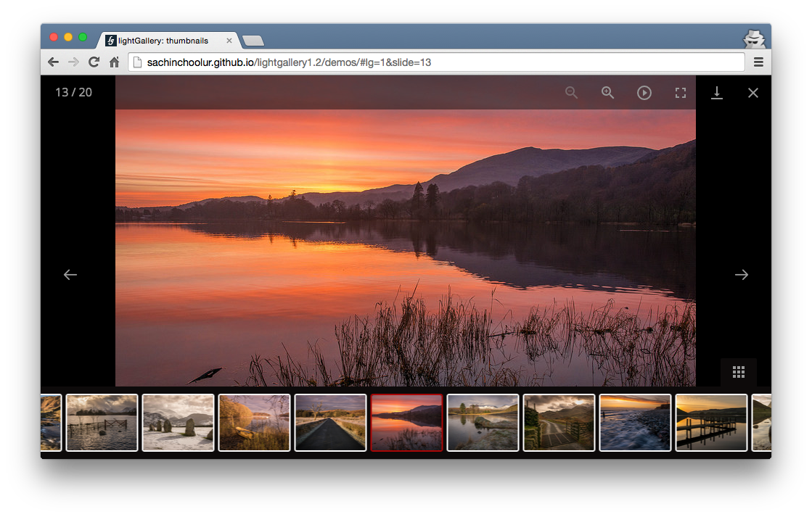Open the browser home page
This screenshot has width=812, height=517.
(x=114, y=62)
